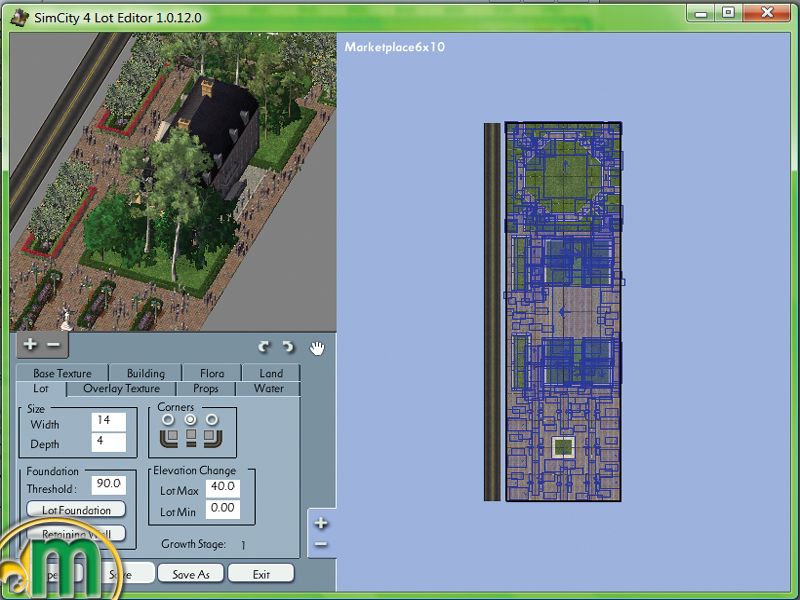
Task: Minimize the Lot Editor window
Action: tap(702, 13)
